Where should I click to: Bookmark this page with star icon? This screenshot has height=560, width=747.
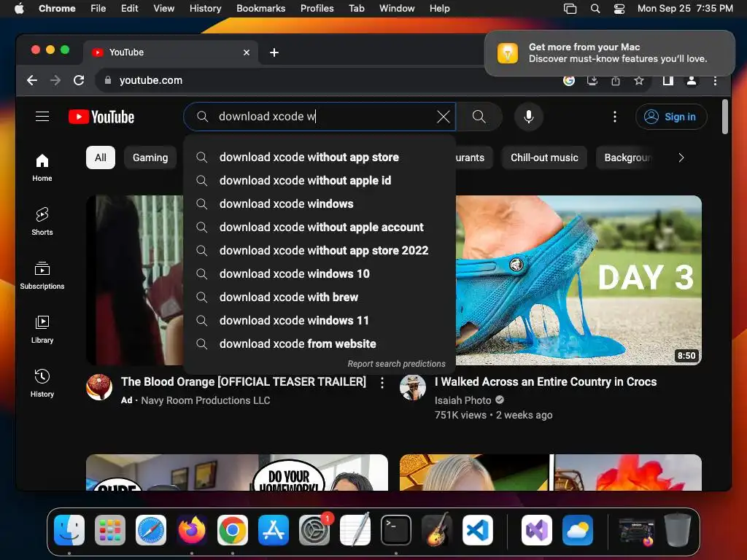639,80
